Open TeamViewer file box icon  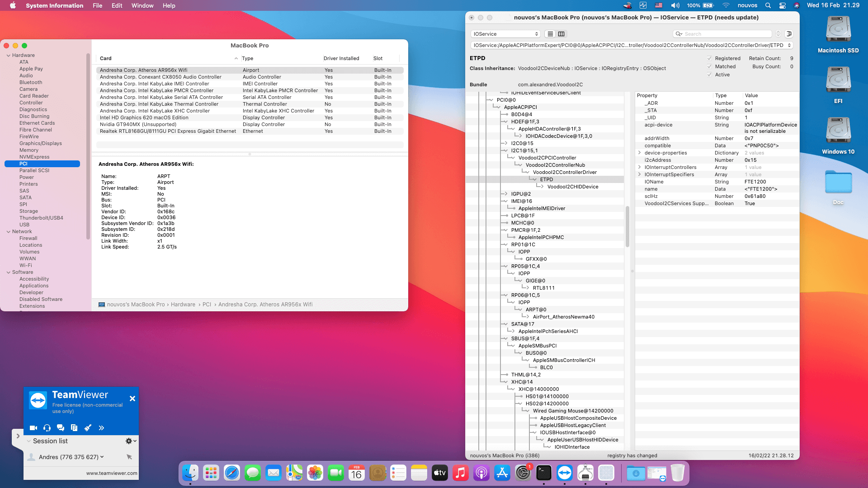(74, 428)
